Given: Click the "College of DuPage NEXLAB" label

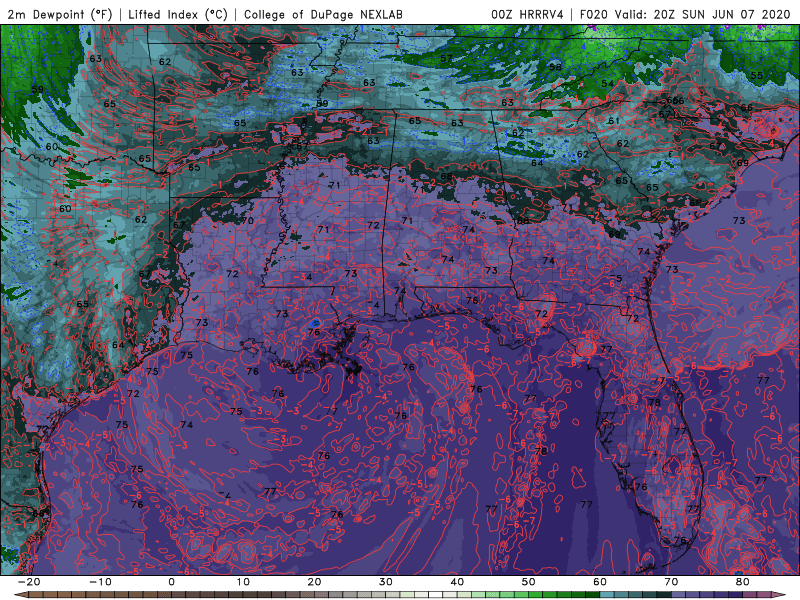Looking at the screenshot, I should [x=323, y=14].
